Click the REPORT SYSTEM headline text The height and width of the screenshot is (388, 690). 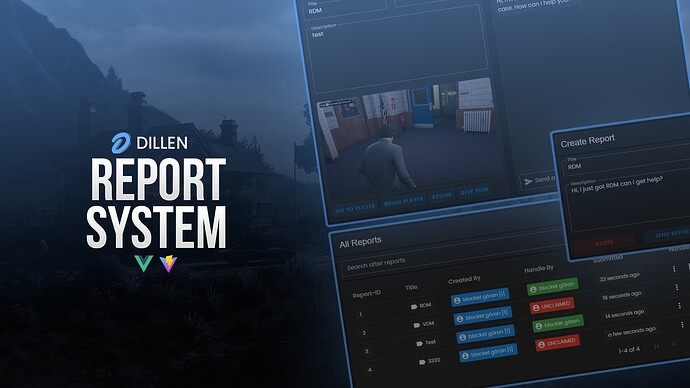(x=157, y=203)
